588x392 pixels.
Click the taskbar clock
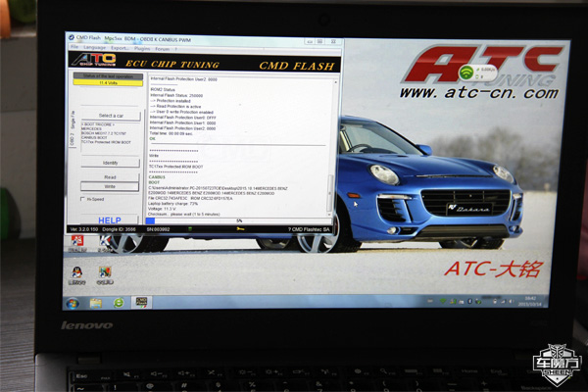coord(530,301)
